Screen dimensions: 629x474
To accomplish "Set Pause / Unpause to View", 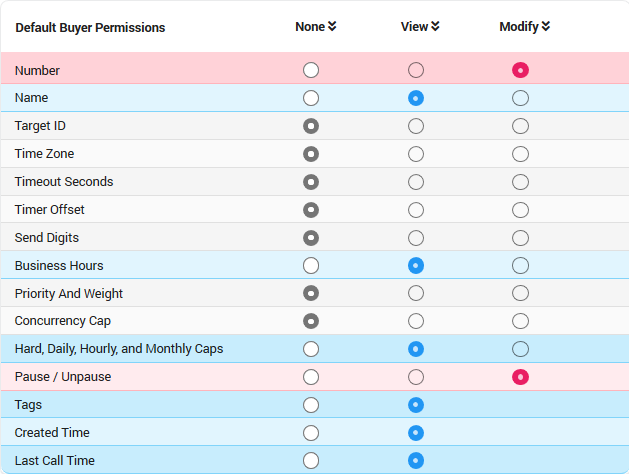I will pyautogui.click(x=416, y=377).
